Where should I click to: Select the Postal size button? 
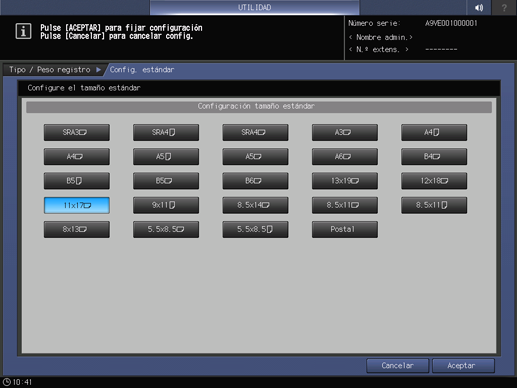point(345,229)
